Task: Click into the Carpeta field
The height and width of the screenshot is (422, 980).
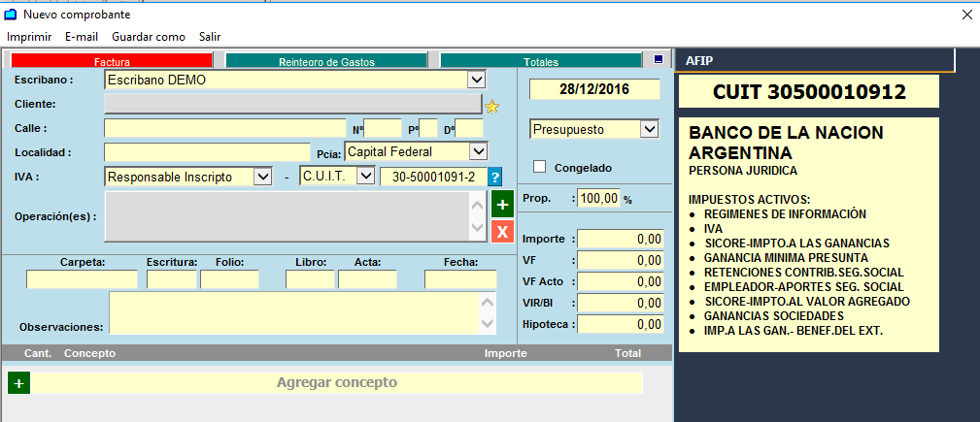Action: pos(82,279)
